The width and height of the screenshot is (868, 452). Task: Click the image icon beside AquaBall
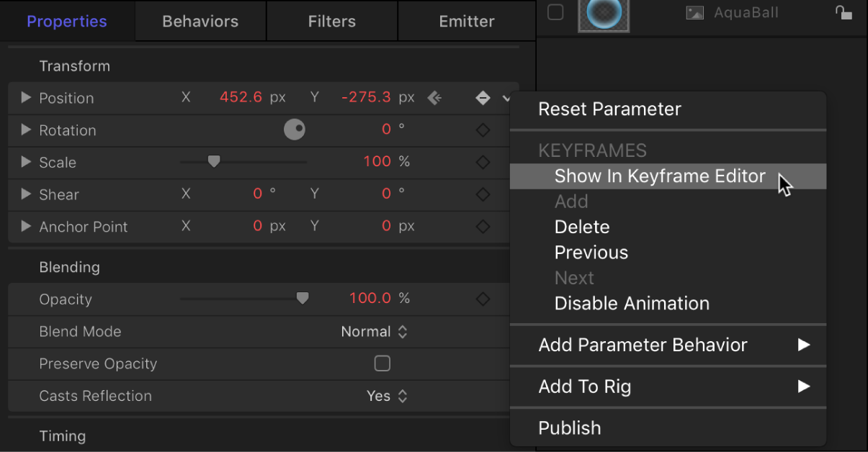[x=694, y=12]
